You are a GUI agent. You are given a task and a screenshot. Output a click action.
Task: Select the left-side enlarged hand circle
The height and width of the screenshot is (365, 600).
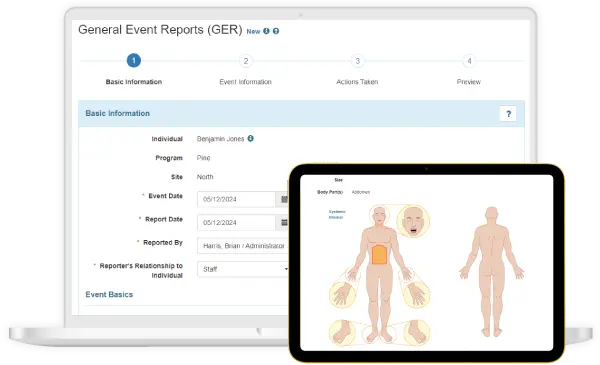coord(342,295)
